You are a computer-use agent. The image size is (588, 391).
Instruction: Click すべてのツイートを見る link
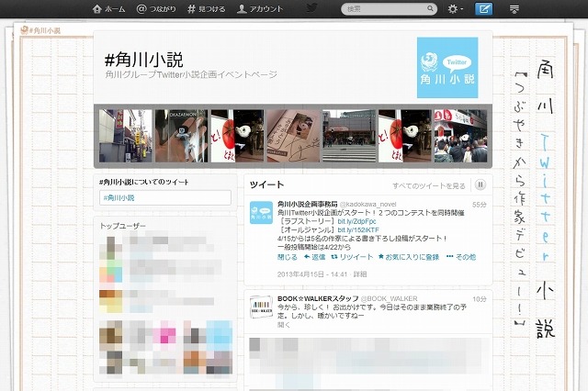(x=429, y=185)
